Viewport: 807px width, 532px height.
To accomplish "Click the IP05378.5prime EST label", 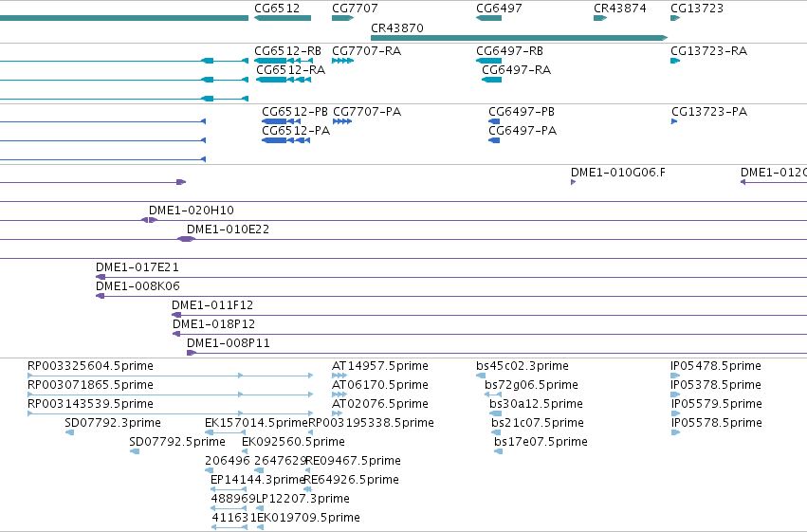I will 716,385.
